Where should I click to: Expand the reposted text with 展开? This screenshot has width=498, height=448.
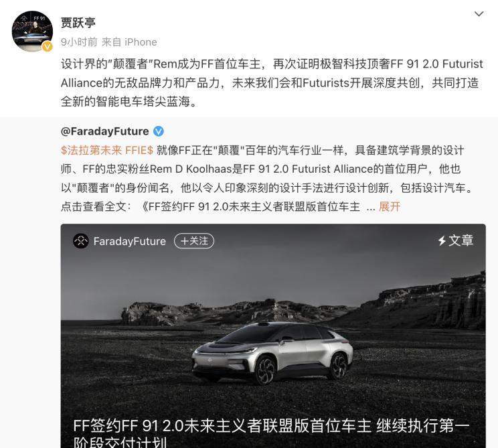(390, 207)
